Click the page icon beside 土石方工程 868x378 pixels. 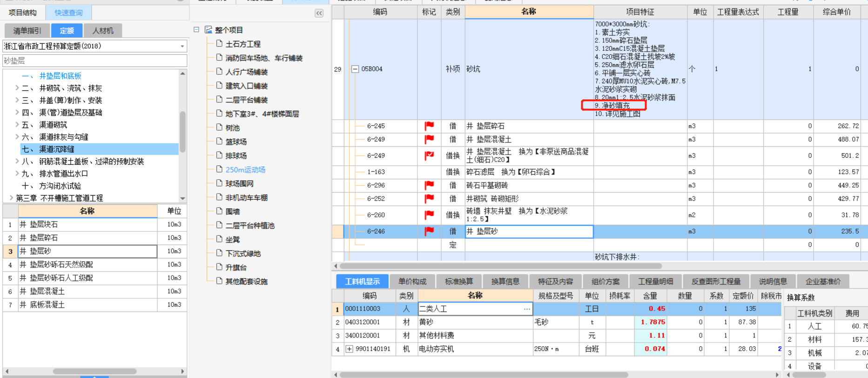(219, 44)
